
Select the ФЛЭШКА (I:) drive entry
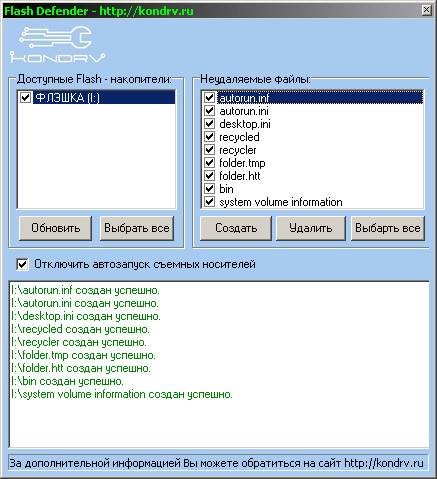[104, 98]
